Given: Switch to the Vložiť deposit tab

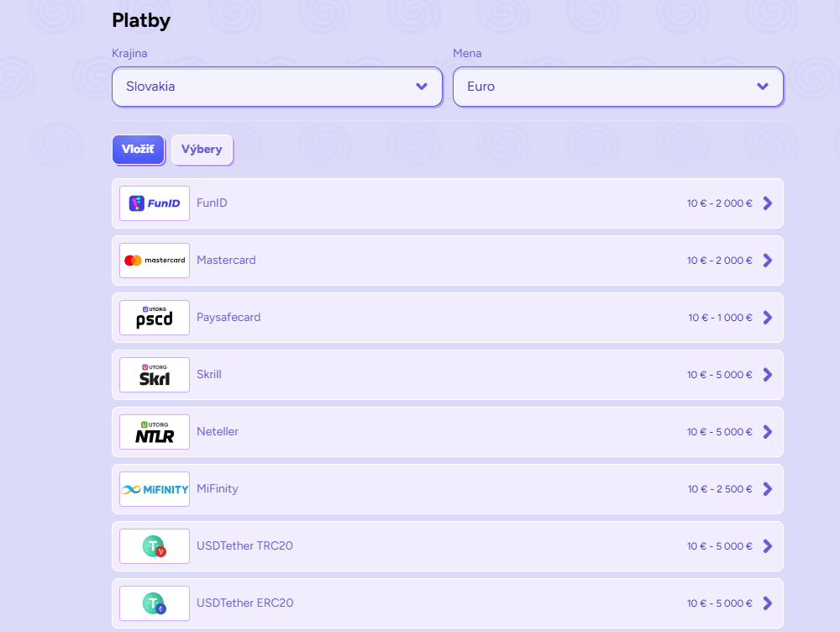Looking at the screenshot, I should click(138, 150).
